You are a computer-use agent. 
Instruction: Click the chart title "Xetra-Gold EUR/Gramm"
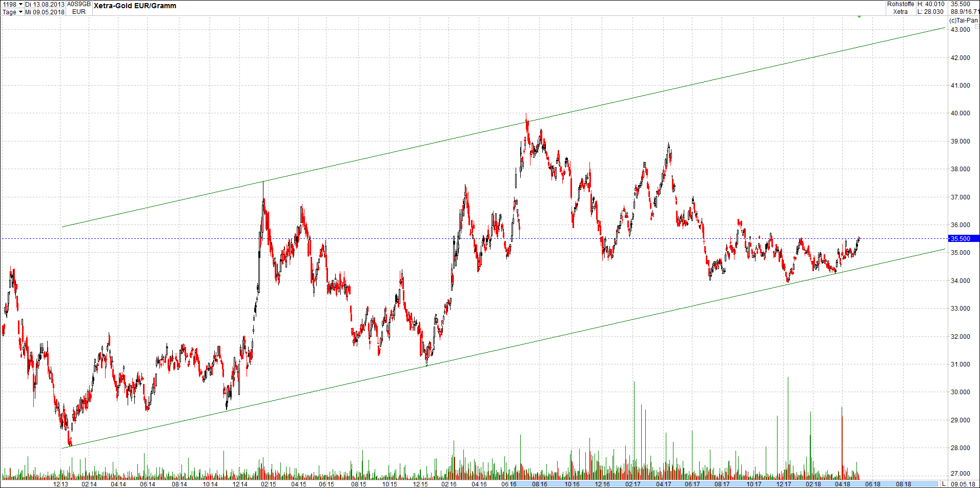tap(135, 6)
